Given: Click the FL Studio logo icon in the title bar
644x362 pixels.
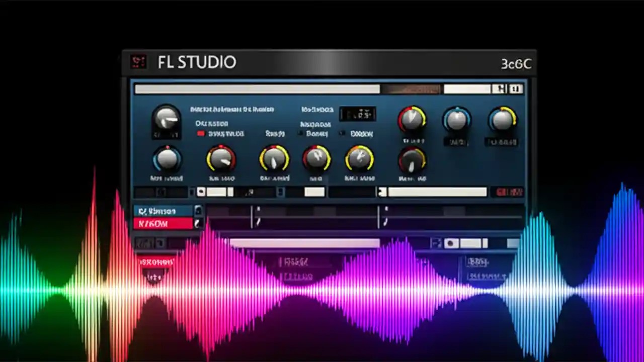Looking at the screenshot, I should 138,61.
